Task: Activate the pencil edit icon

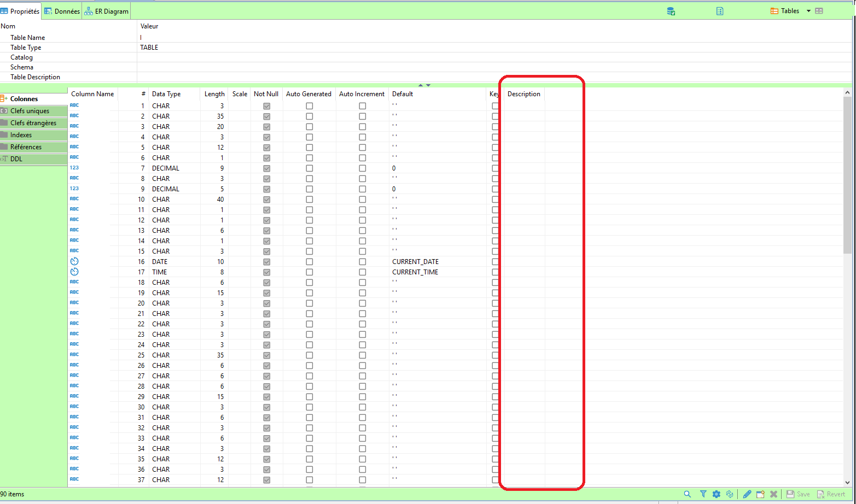Action: (747, 494)
